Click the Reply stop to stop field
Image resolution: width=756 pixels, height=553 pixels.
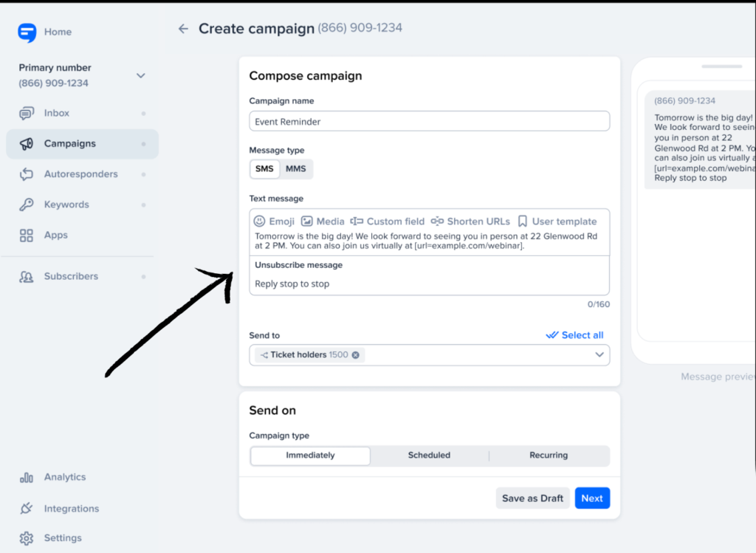click(292, 284)
